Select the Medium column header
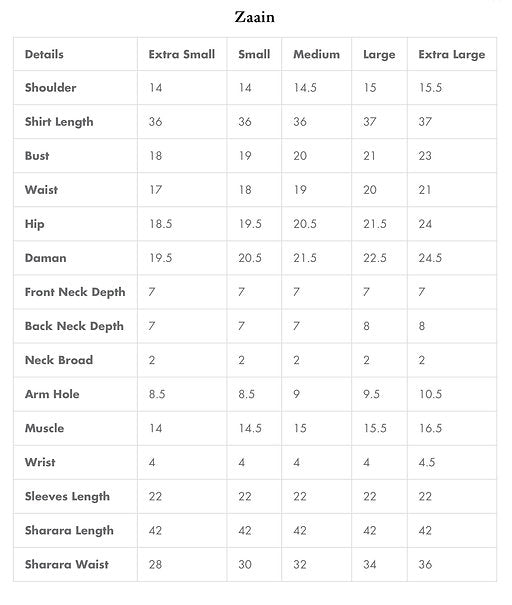 [x=316, y=54]
